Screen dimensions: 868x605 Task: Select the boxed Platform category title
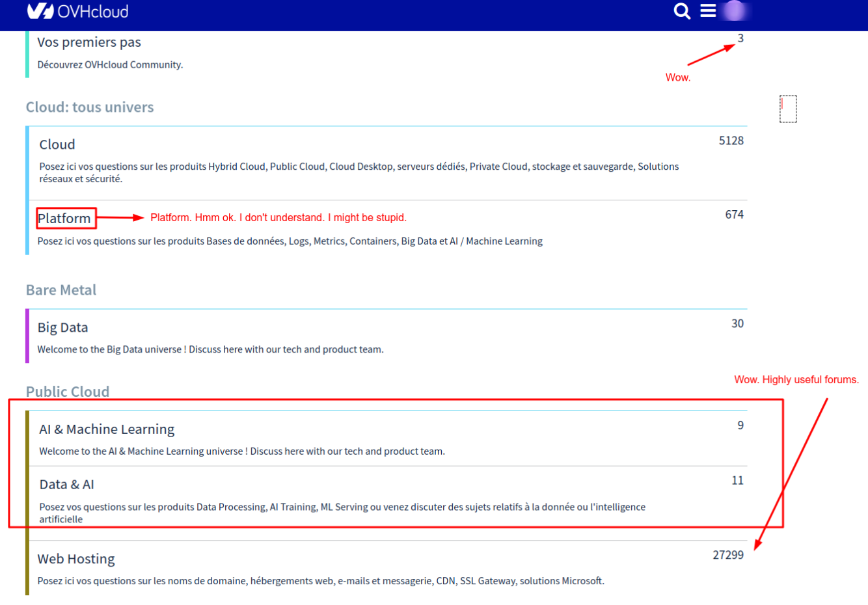[x=64, y=219]
